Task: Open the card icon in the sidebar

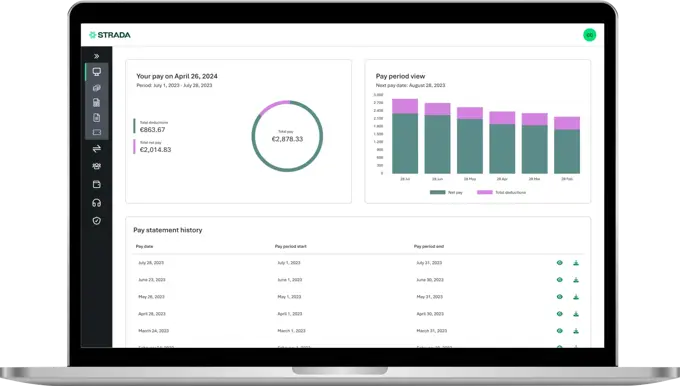Action: tap(97, 132)
